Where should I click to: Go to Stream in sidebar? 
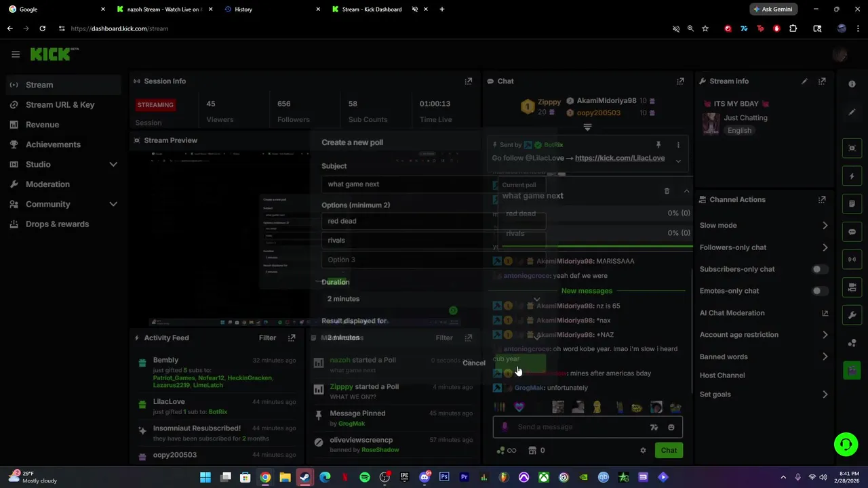pyautogui.click(x=64, y=85)
